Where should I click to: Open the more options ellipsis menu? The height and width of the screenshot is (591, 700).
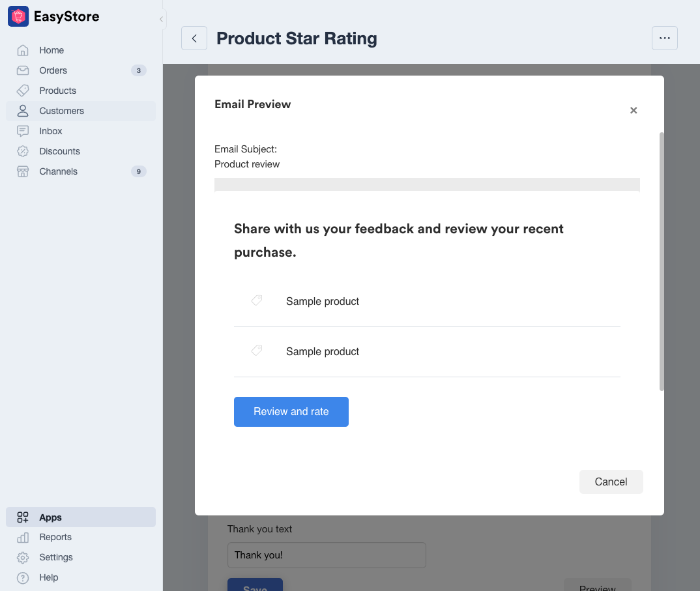click(665, 38)
